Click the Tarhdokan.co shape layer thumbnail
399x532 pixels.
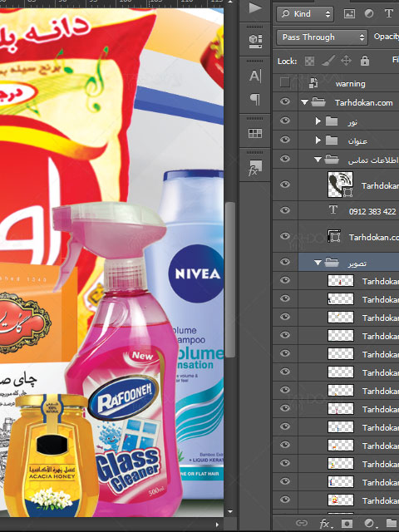334,236
